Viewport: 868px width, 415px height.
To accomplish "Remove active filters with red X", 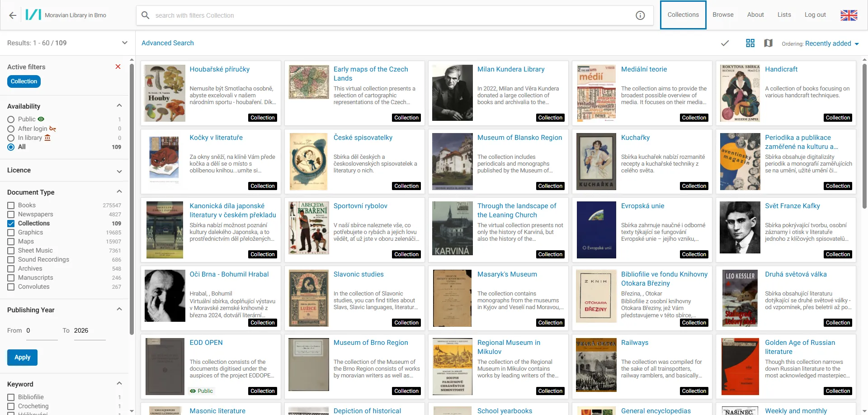I will coord(118,67).
